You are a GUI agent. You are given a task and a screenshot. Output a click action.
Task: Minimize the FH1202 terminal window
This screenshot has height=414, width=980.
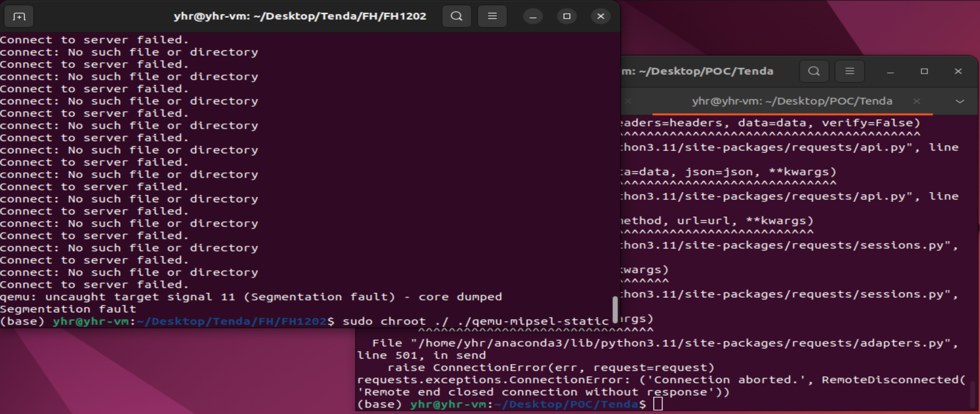coord(533,16)
